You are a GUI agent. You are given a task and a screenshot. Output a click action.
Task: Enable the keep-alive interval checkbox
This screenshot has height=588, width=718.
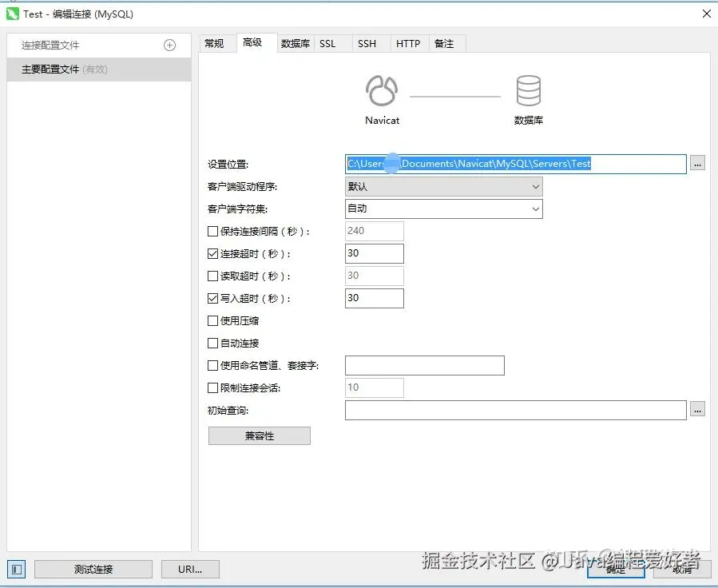click(x=212, y=231)
